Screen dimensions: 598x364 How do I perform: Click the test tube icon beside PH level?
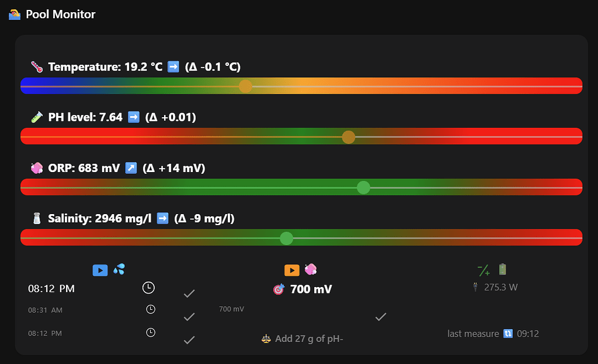(x=36, y=117)
